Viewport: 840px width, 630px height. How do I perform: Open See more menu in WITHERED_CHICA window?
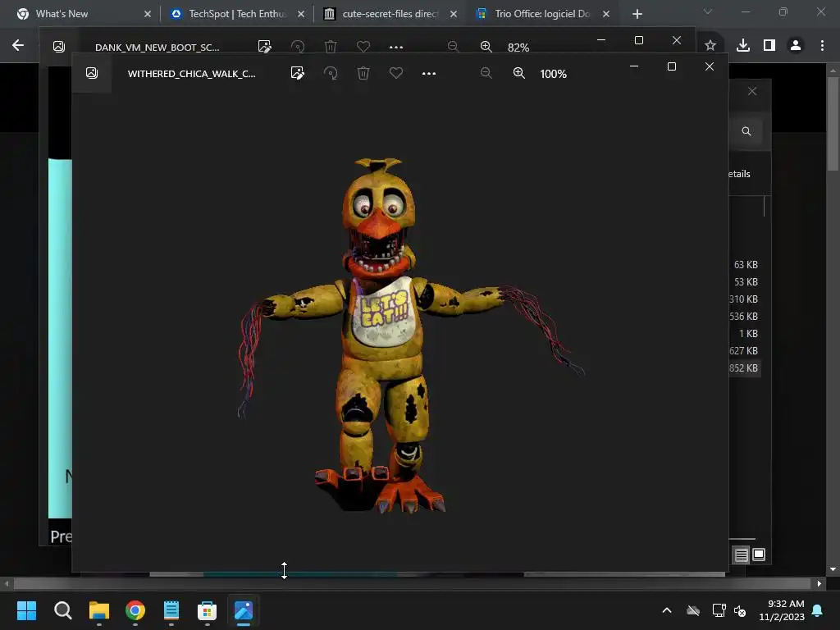tap(429, 73)
